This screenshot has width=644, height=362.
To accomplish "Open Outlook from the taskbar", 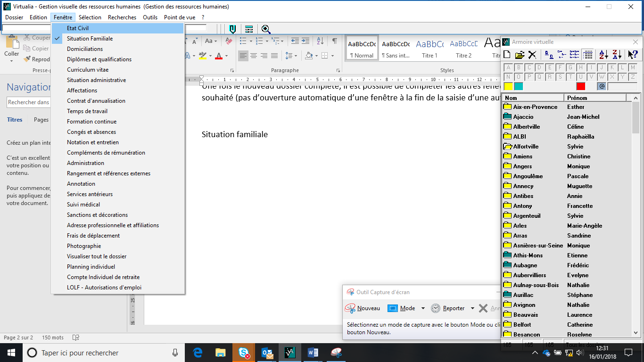I will [x=267, y=353].
